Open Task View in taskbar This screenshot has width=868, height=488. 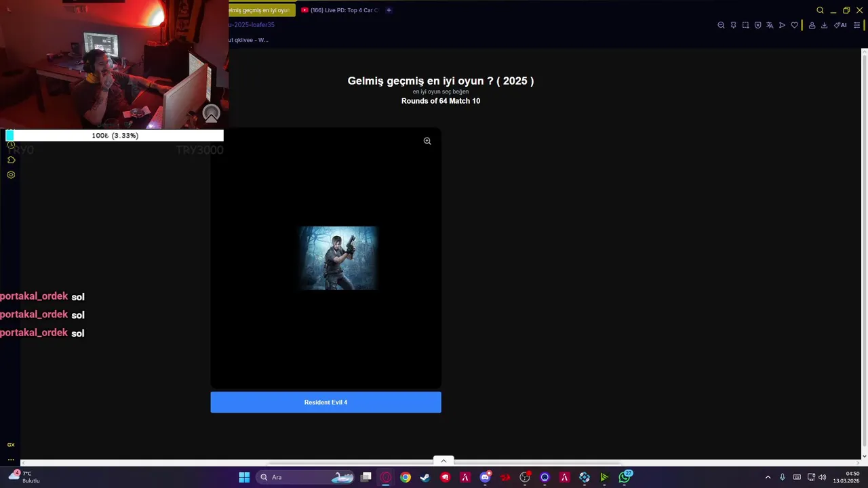[366, 477]
